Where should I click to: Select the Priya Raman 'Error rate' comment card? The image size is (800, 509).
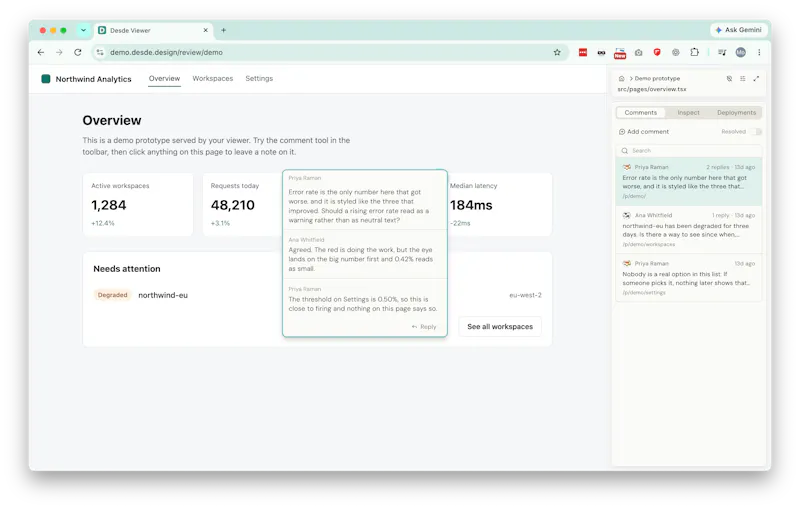click(689, 182)
